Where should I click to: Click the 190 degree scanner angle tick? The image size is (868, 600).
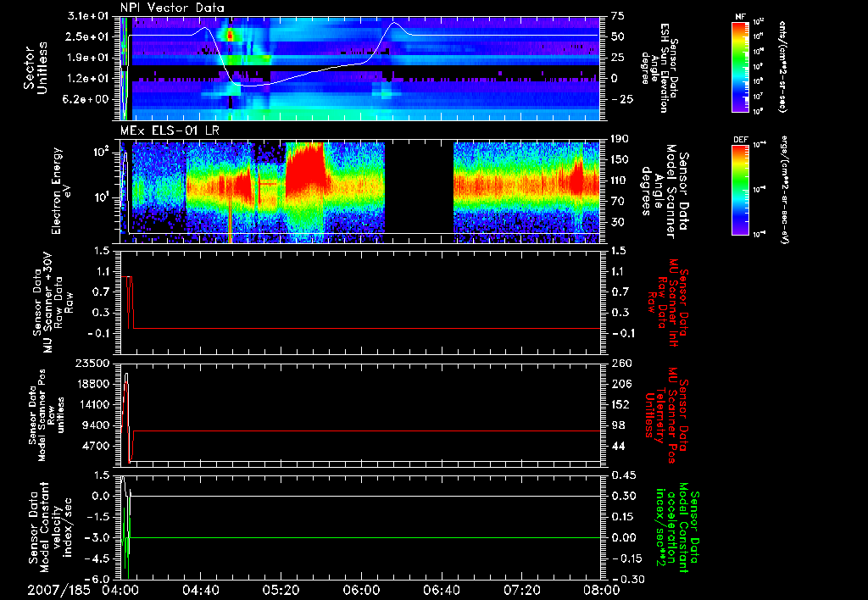coord(620,139)
